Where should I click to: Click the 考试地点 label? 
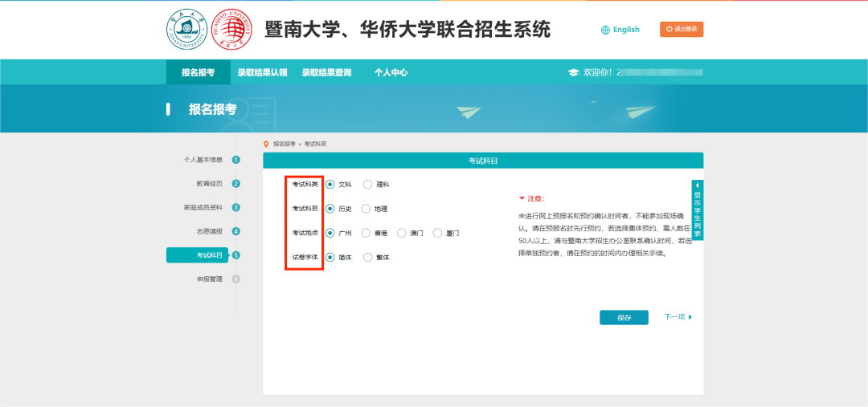[305, 234]
